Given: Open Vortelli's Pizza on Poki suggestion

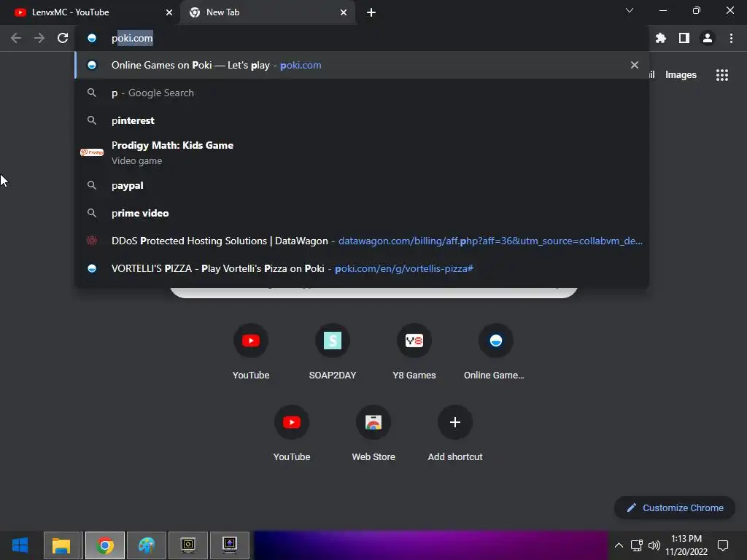Looking at the screenshot, I should [362, 268].
